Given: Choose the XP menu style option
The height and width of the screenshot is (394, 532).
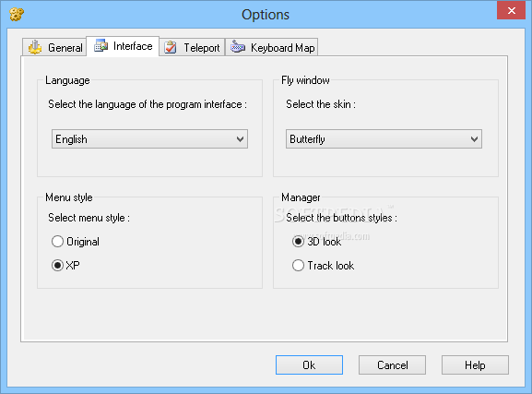Looking at the screenshot, I should (x=57, y=265).
